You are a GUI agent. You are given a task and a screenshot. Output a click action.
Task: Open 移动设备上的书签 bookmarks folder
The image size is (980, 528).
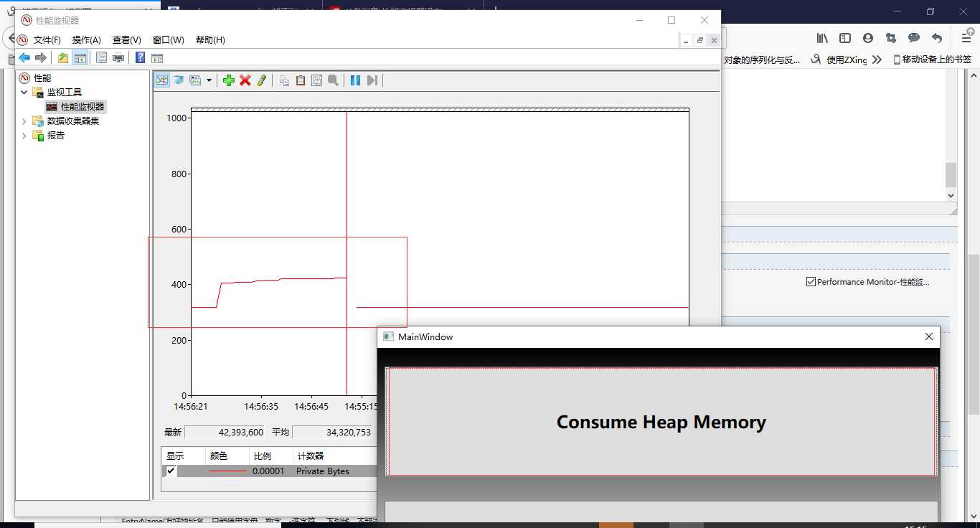[x=933, y=60]
